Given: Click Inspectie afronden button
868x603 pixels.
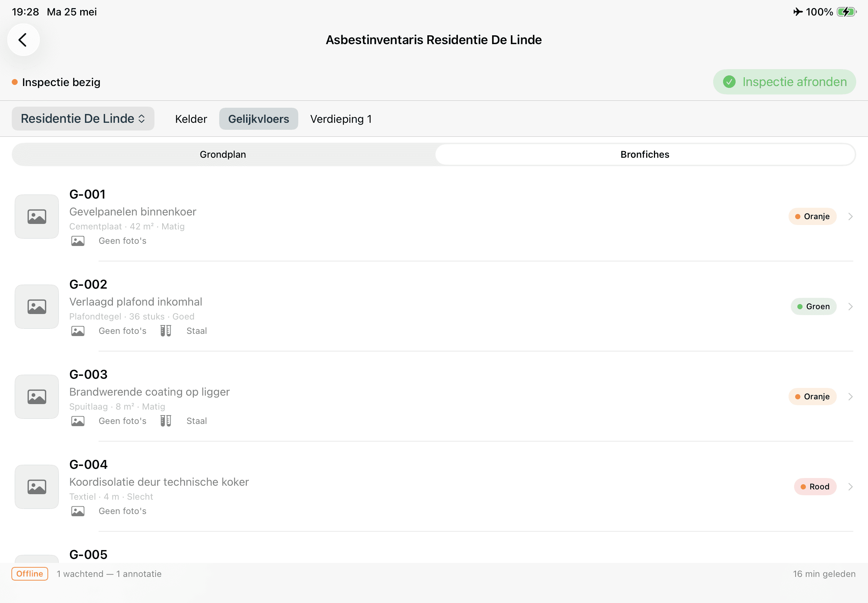Looking at the screenshot, I should [784, 82].
